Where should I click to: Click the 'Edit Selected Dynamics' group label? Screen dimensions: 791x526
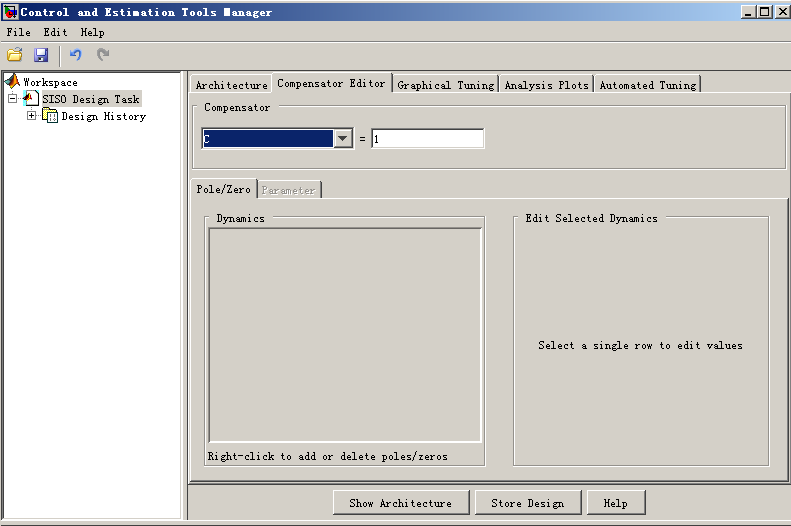[x=591, y=218]
